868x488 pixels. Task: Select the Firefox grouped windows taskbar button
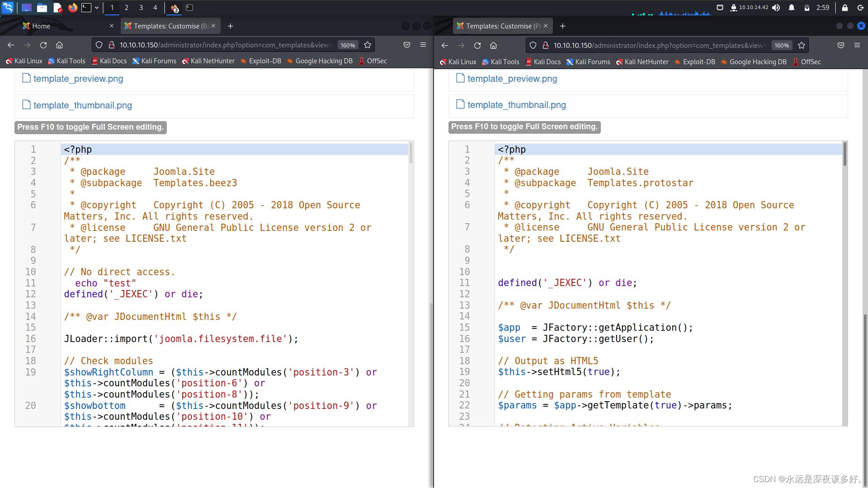point(175,8)
